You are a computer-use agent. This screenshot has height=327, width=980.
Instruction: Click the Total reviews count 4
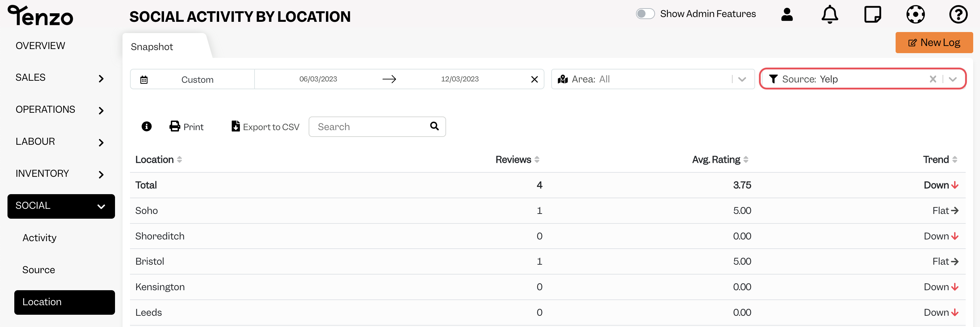pyautogui.click(x=539, y=185)
